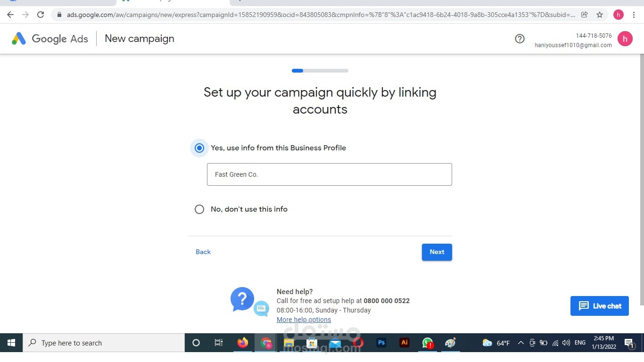Go back using browser back arrow
644x362 pixels.
tap(10, 15)
